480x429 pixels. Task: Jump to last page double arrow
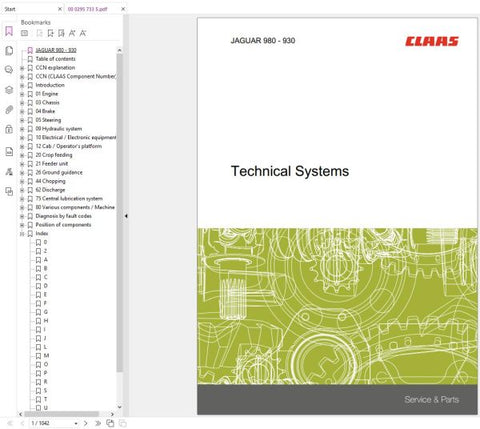tap(98, 423)
